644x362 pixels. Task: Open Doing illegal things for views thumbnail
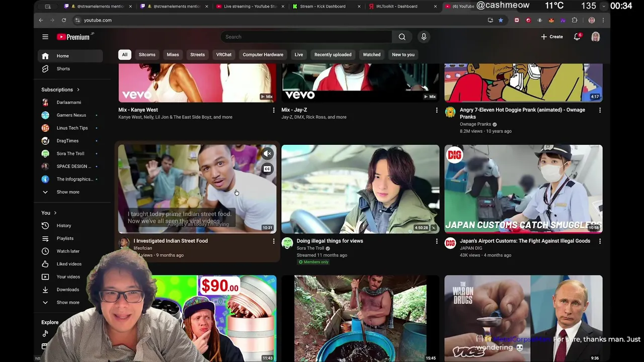[x=360, y=189]
